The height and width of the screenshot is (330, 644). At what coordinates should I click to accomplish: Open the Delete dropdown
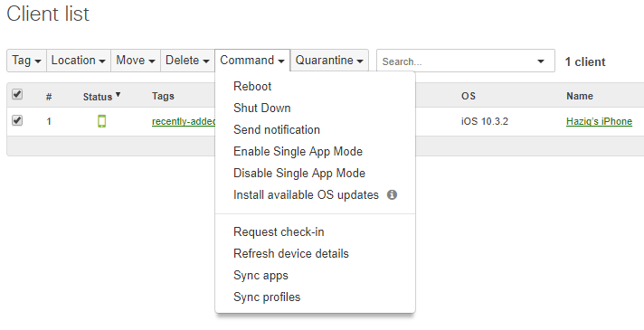tap(187, 61)
